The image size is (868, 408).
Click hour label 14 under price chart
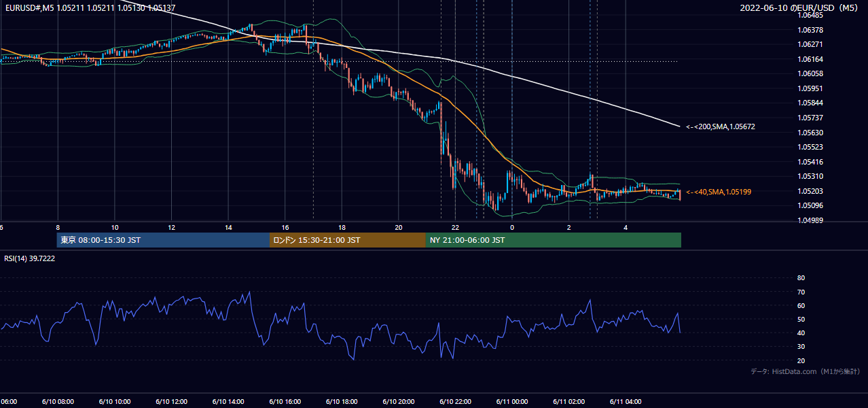228,227
